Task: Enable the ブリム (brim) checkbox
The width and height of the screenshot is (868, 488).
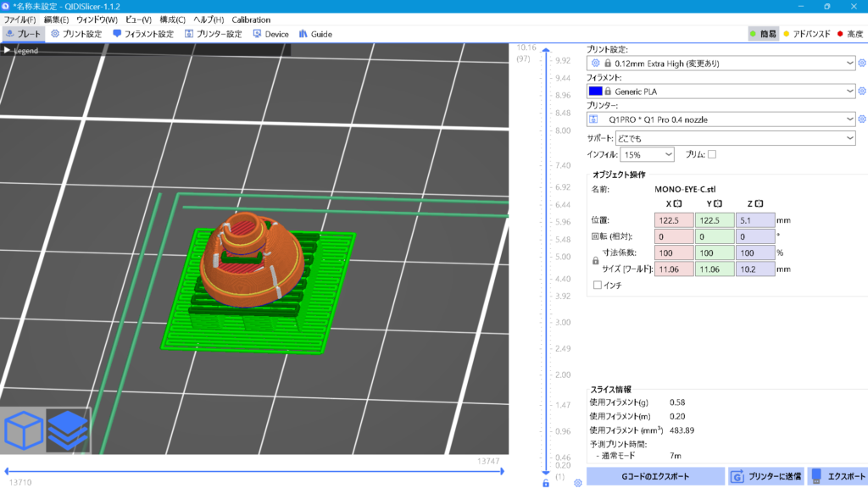Action: click(712, 154)
